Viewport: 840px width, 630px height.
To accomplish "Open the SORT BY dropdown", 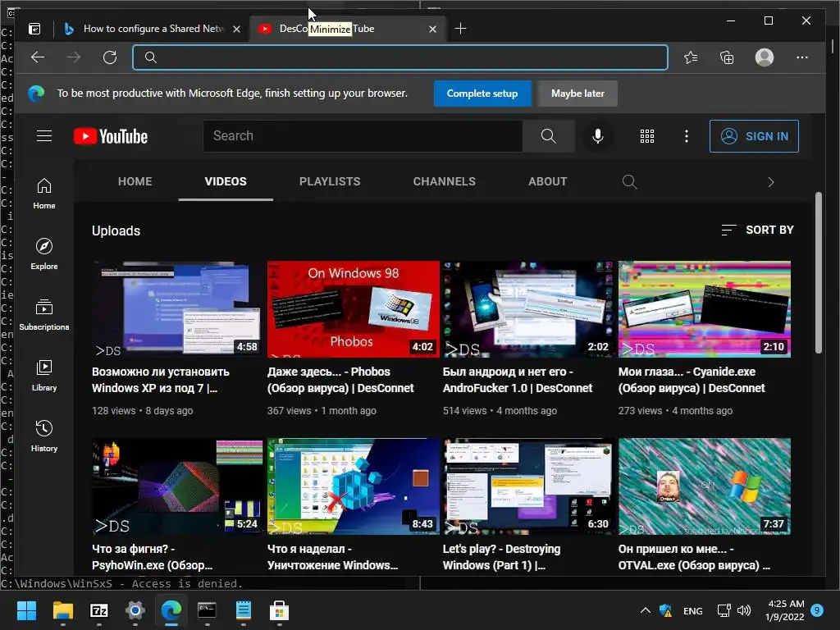I will 757,230.
